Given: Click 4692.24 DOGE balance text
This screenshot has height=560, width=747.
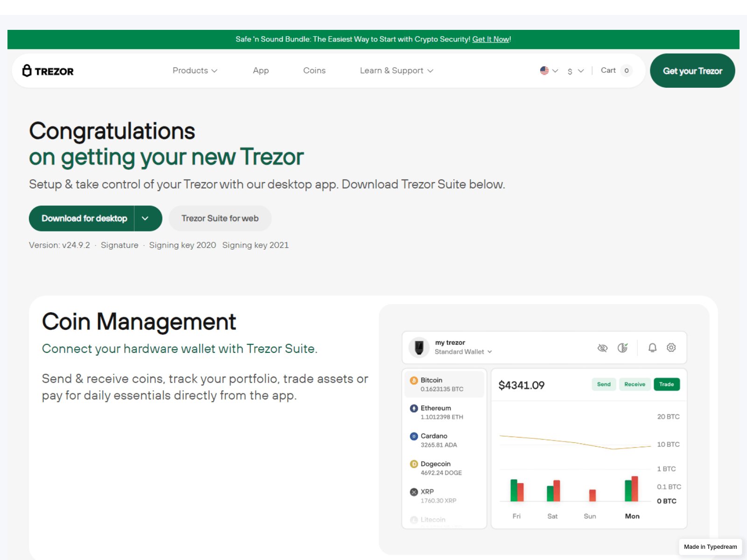Looking at the screenshot, I should 441,473.
